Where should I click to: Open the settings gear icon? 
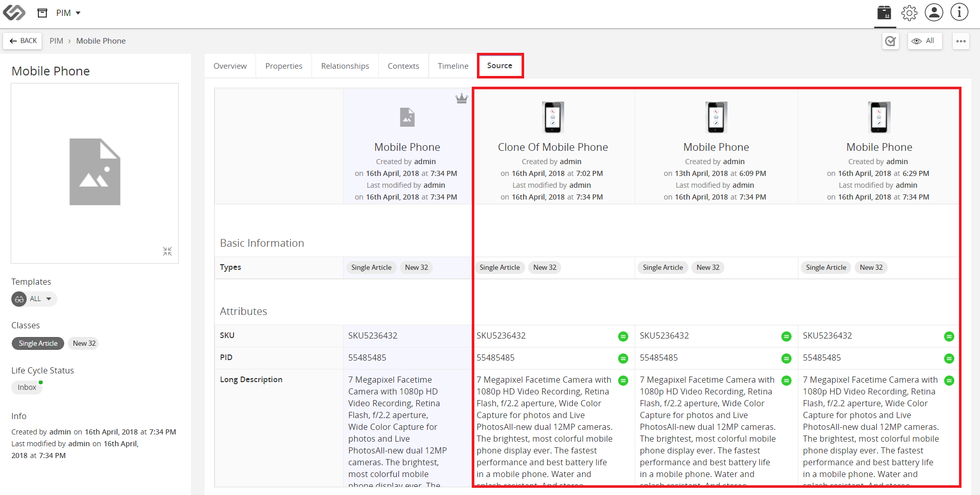(909, 12)
